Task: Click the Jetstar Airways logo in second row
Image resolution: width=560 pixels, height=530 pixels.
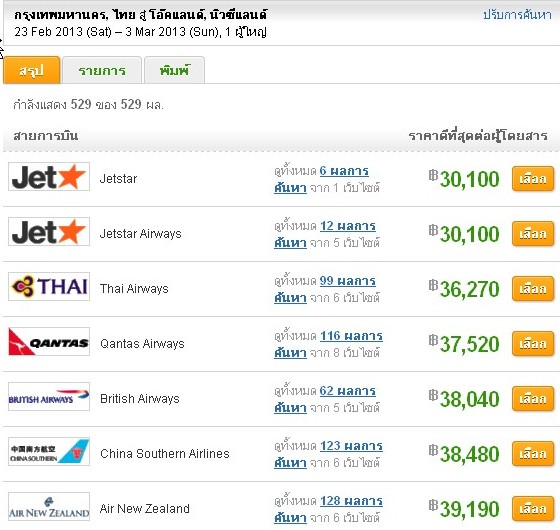Action: 49,231
